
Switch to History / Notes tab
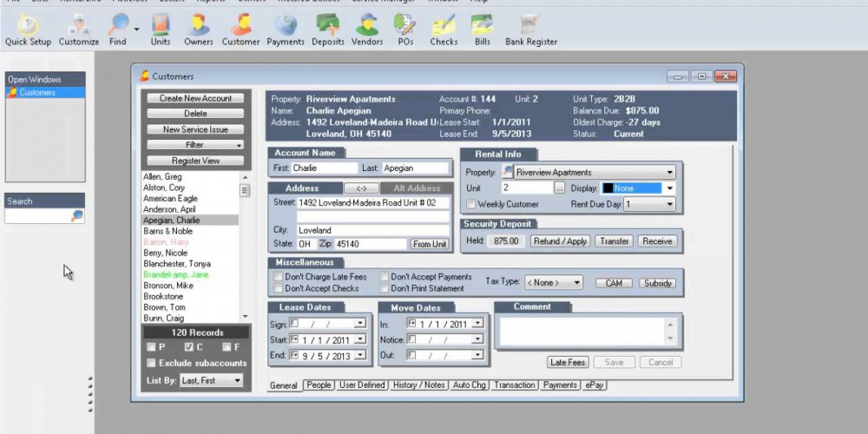tap(418, 385)
